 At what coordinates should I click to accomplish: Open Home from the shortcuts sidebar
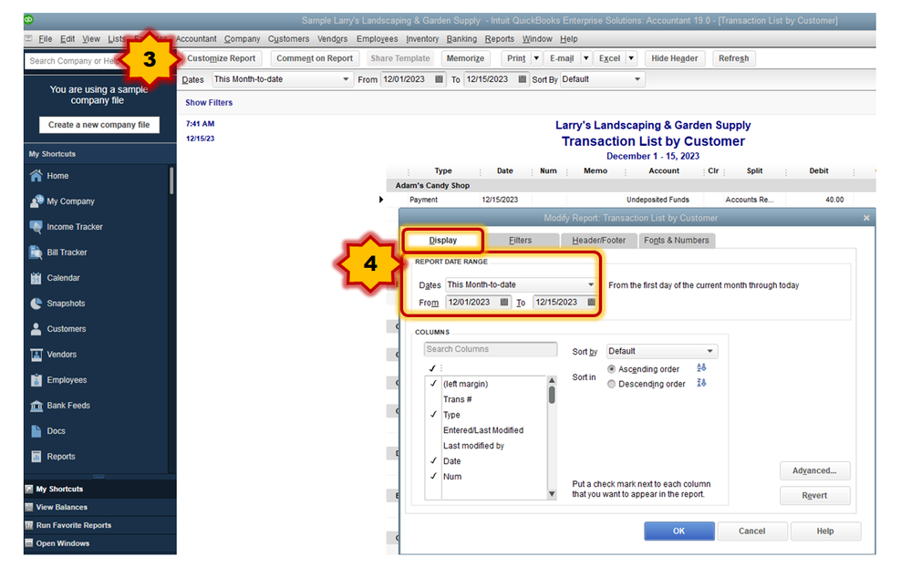[57, 175]
